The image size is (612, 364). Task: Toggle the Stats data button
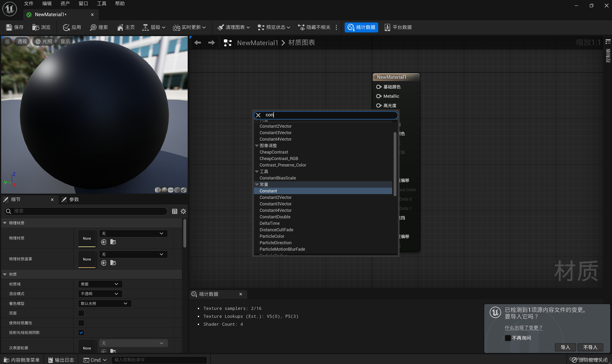pos(361,27)
